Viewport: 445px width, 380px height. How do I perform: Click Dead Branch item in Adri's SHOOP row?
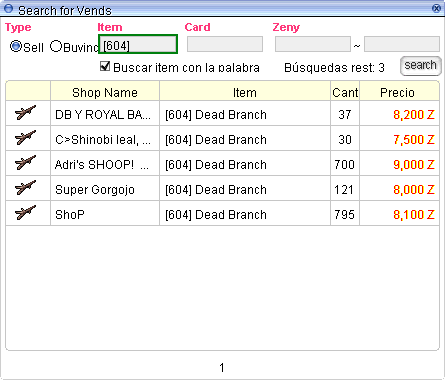216,165
